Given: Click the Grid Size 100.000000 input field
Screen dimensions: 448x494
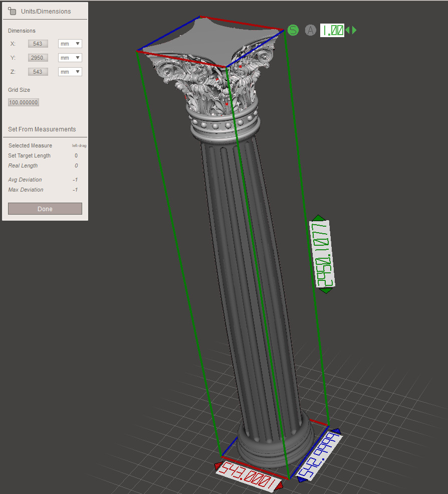Looking at the screenshot, I should (x=23, y=102).
